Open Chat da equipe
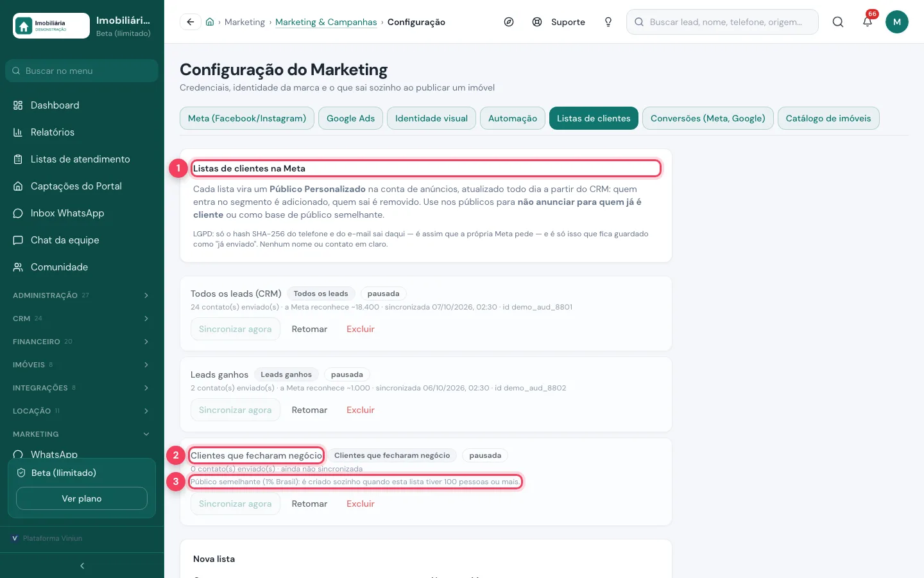The height and width of the screenshot is (578, 924). (x=81, y=240)
